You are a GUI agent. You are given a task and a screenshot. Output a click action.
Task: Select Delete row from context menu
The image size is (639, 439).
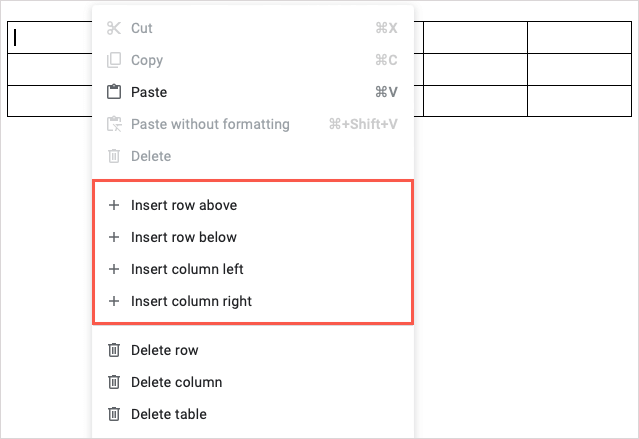tap(165, 350)
